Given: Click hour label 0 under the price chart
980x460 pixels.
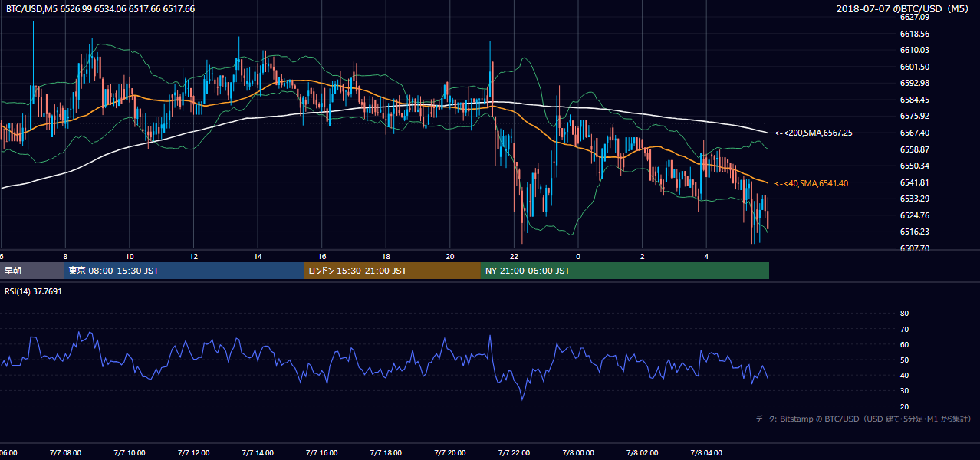Looking at the screenshot, I should (x=578, y=256).
